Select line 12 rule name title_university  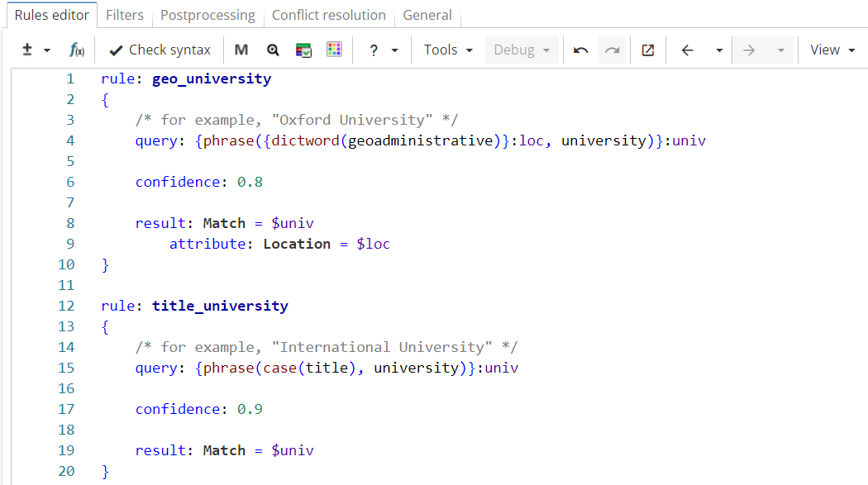pyautogui.click(x=220, y=306)
